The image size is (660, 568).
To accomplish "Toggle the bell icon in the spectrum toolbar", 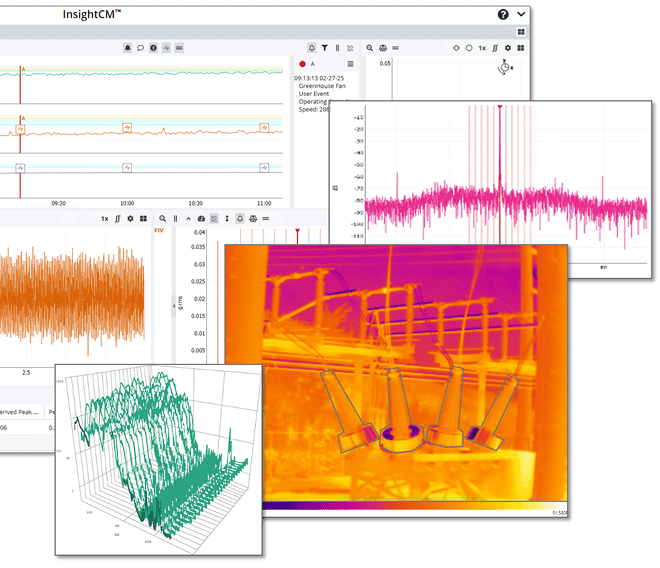I will click(239, 218).
